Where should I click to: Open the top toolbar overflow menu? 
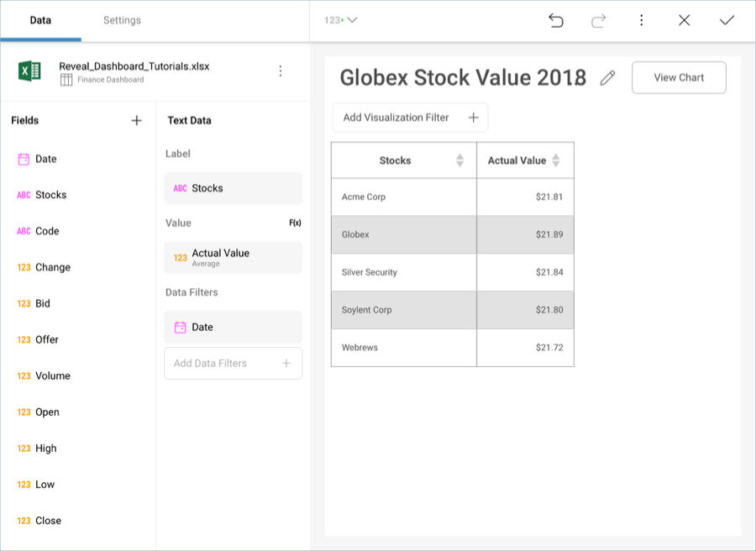point(641,20)
